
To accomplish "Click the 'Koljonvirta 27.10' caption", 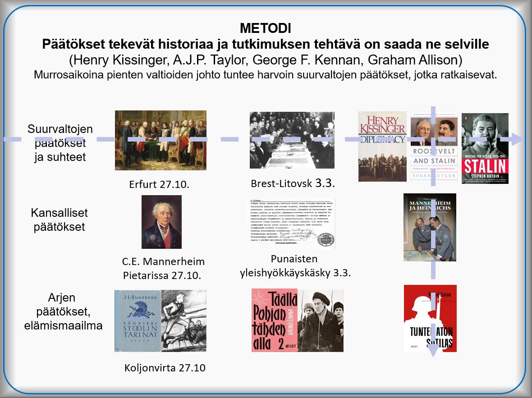I will point(165,368).
